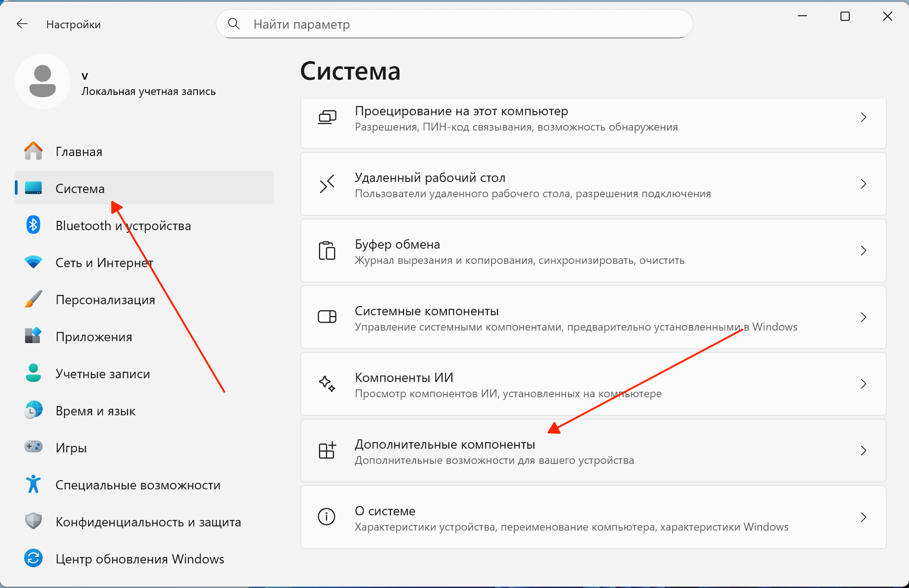Click the О системе row chevron
This screenshot has height=588, width=909.
point(864,517)
